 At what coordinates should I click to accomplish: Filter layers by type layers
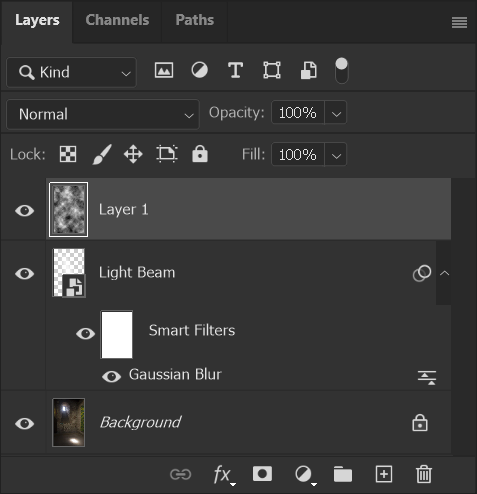tap(235, 70)
